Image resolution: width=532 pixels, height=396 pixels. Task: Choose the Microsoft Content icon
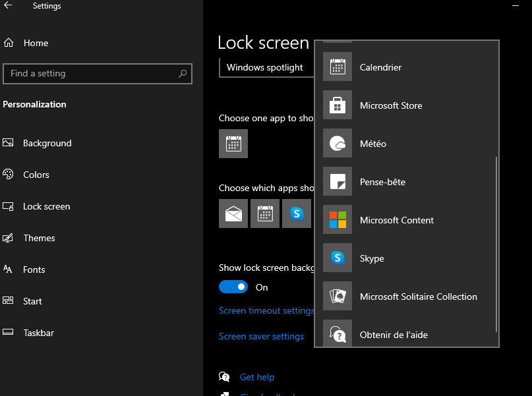[x=338, y=220]
